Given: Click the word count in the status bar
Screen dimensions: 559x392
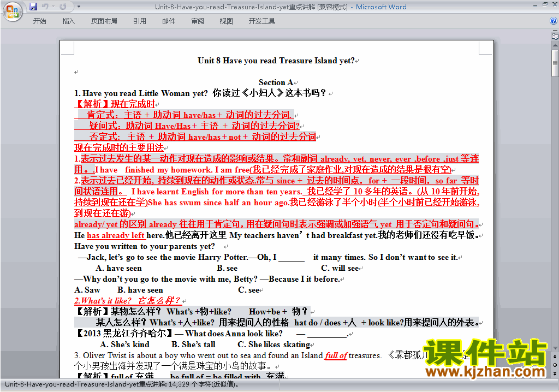Looking at the screenshot, I should tap(122, 384).
